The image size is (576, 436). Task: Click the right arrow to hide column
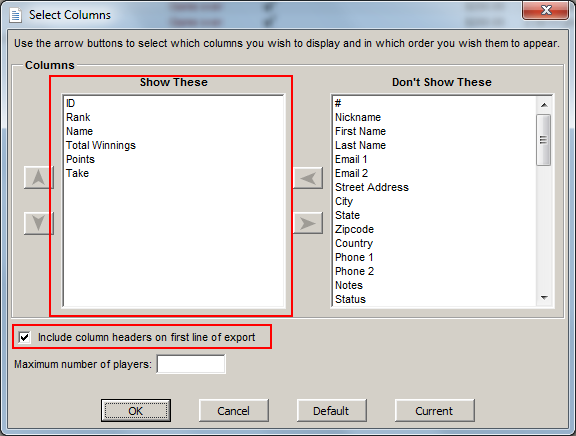[x=308, y=223]
